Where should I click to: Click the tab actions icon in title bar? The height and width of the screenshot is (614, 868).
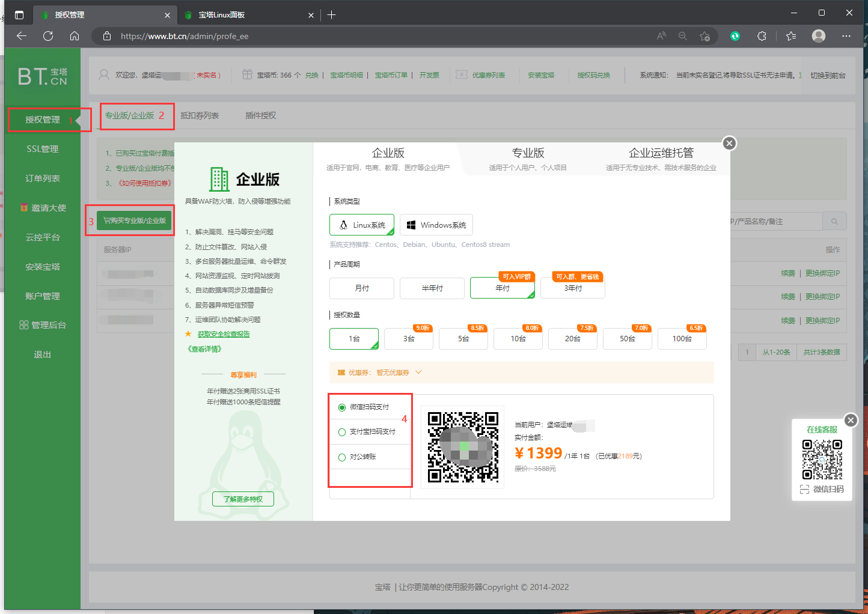pos(19,15)
